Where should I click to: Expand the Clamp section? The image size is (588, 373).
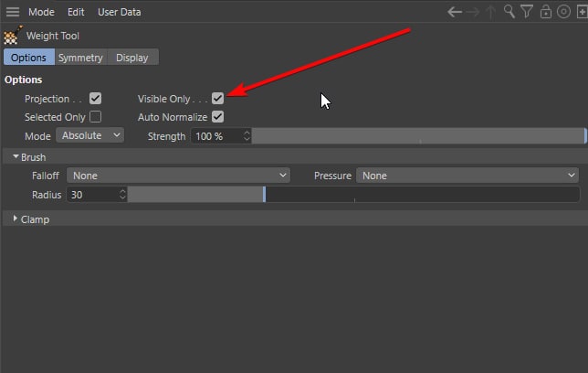coord(15,218)
